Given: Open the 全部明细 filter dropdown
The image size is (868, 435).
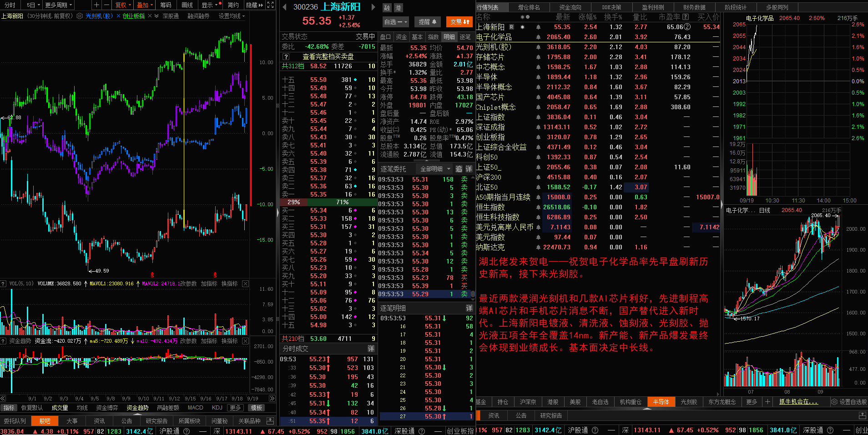Looking at the screenshot, I should pyautogui.click(x=435, y=169).
